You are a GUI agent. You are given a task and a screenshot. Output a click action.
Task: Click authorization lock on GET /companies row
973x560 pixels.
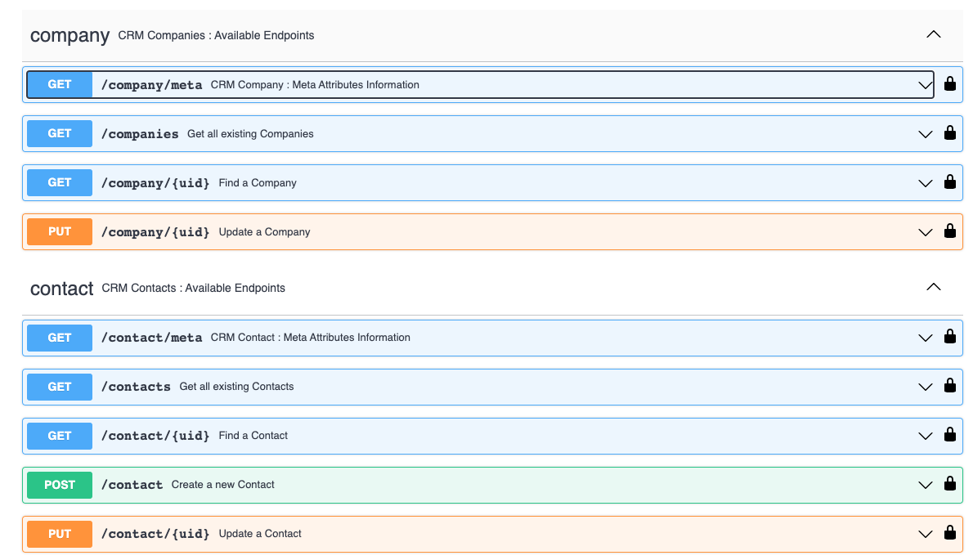[x=949, y=132]
